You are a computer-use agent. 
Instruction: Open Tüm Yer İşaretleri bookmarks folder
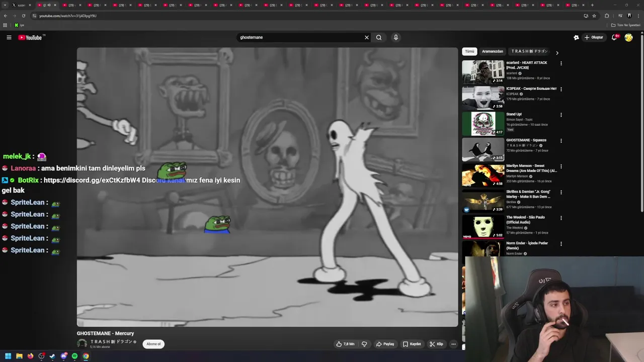[626, 25]
